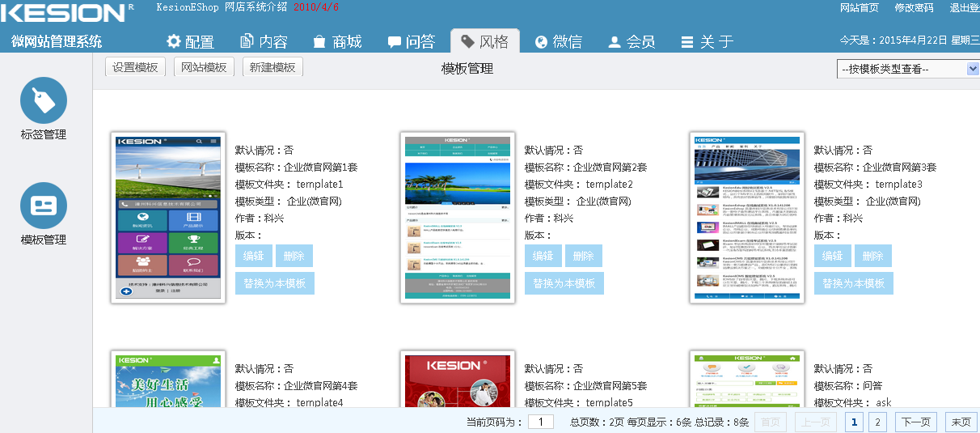The width and height of the screenshot is (980, 433).
Task: Click the current page number field
Action: point(540,422)
